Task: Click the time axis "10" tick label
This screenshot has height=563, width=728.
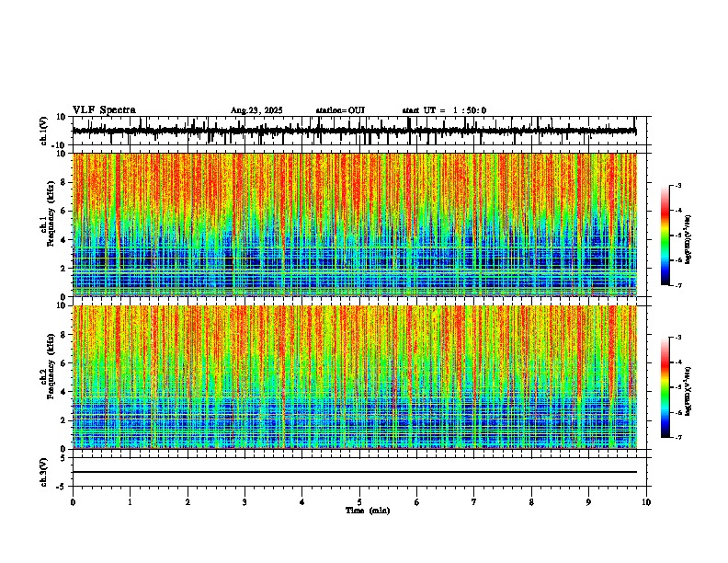Action: click(646, 502)
